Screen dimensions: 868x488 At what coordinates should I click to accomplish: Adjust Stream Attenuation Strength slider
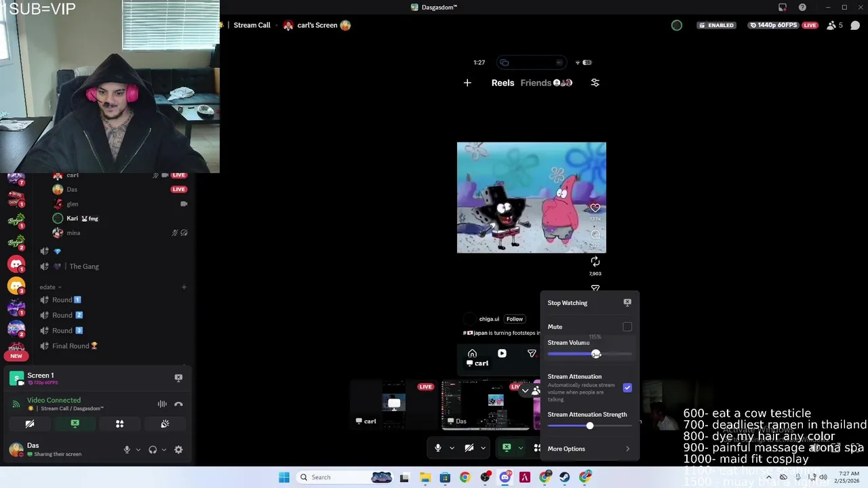(x=589, y=426)
